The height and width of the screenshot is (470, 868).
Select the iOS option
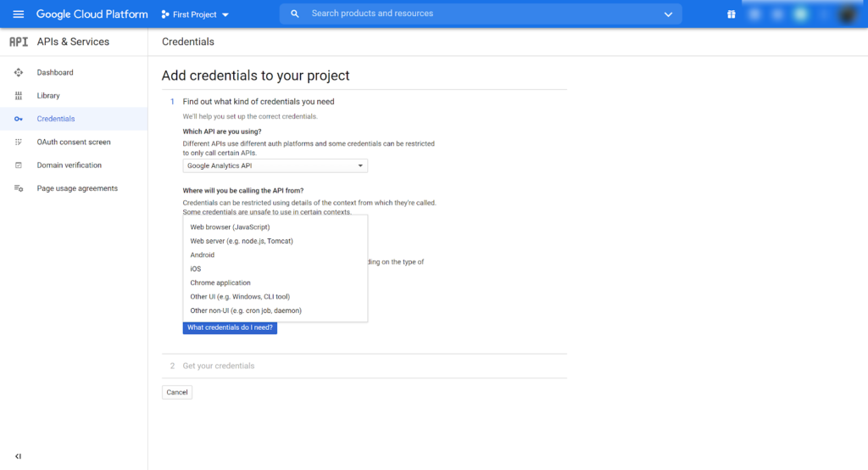tap(275, 269)
